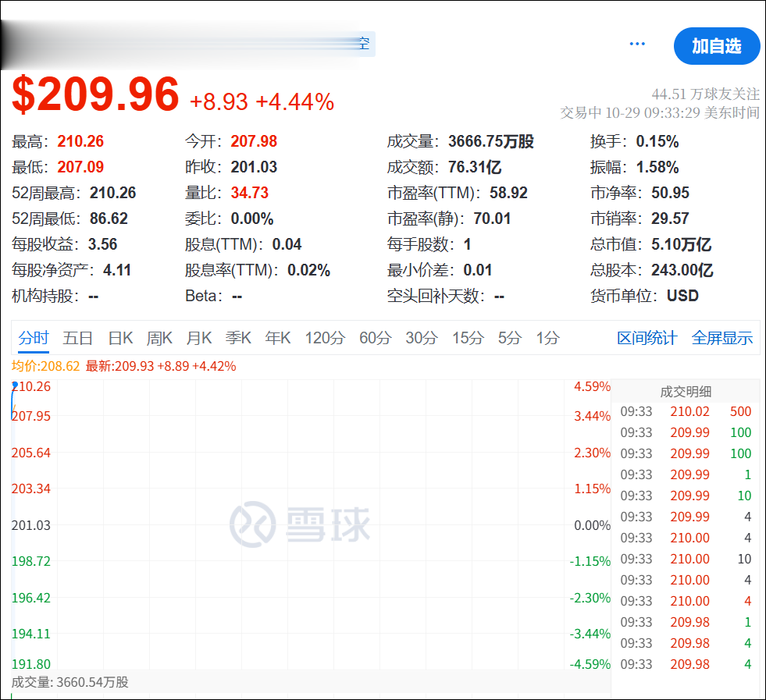Open the 年K yearly chart
The image size is (766, 700).
(278, 338)
